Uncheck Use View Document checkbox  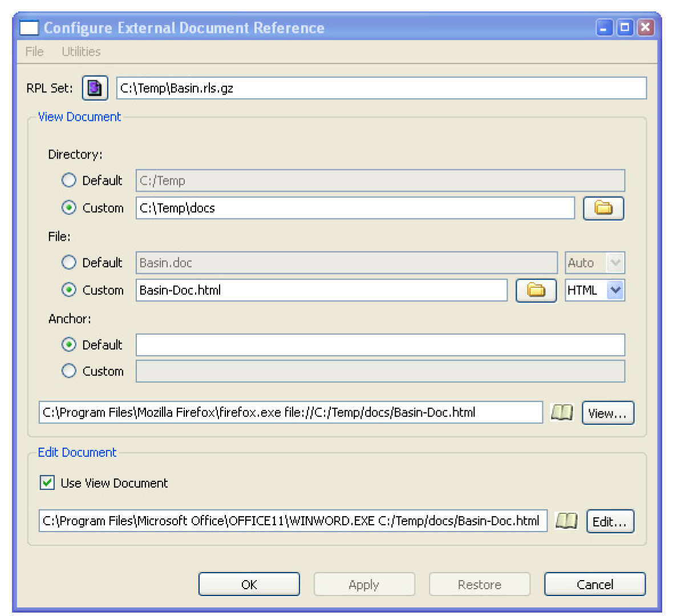[47, 483]
